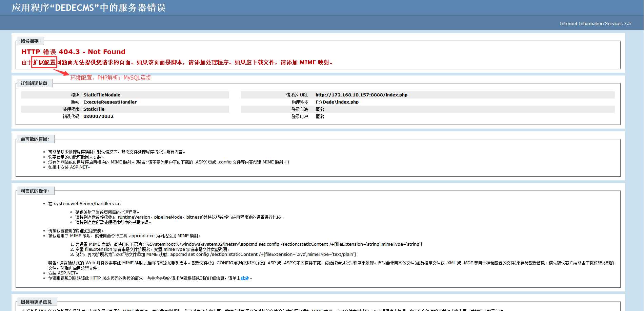Click the 可尝试的操作 section label
The width and height of the screenshot is (644, 311).
click(35, 191)
